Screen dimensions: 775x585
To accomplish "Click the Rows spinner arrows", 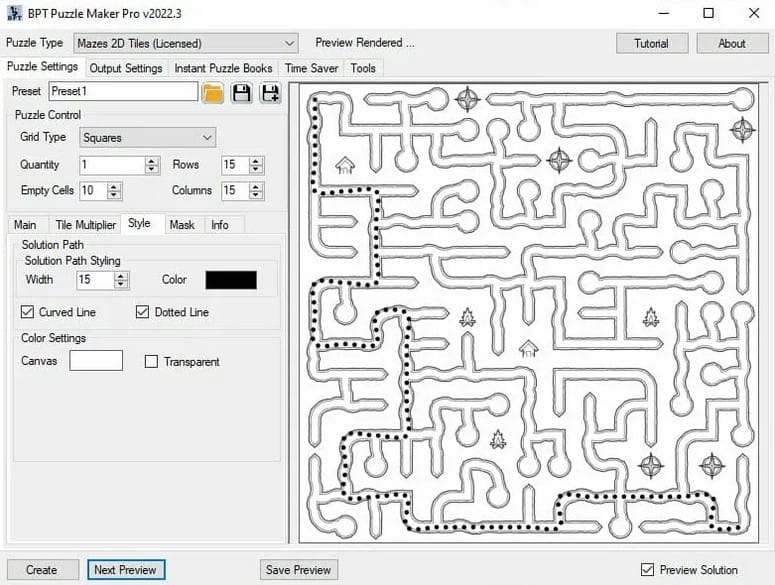I will point(257,165).
